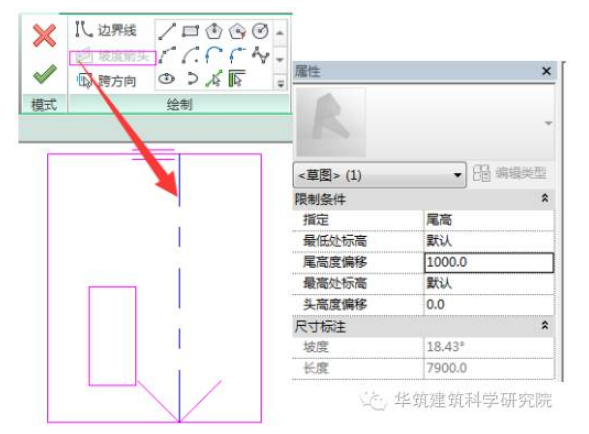The image size is (589, 434).
Task: Click the 指定 property label
Action: 316,220
